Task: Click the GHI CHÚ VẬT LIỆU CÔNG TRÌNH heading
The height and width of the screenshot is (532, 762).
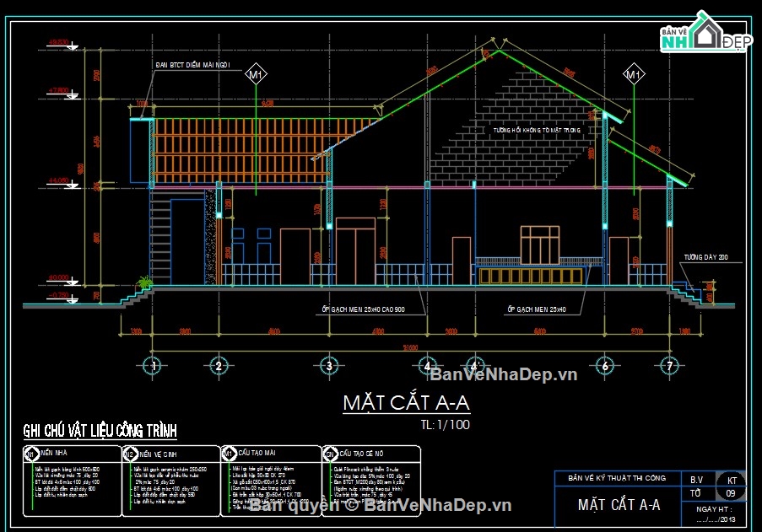Action: click(x=100, y=431)
